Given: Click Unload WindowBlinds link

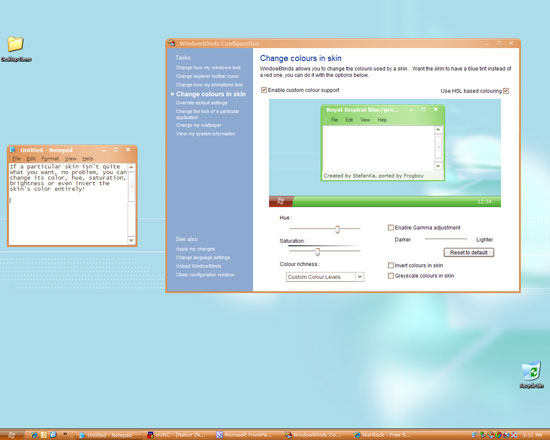Looking at the screenshot, I should [x=199, y=266].
